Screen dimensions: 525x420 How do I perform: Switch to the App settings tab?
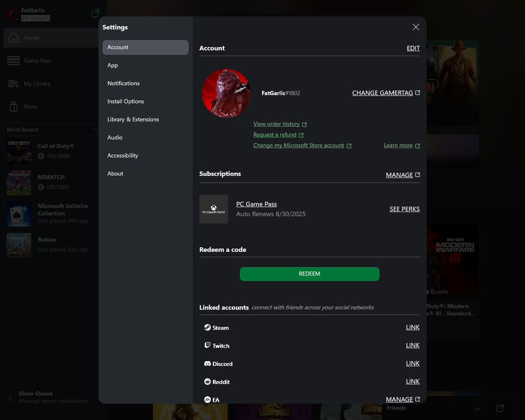tap(146, 65)
